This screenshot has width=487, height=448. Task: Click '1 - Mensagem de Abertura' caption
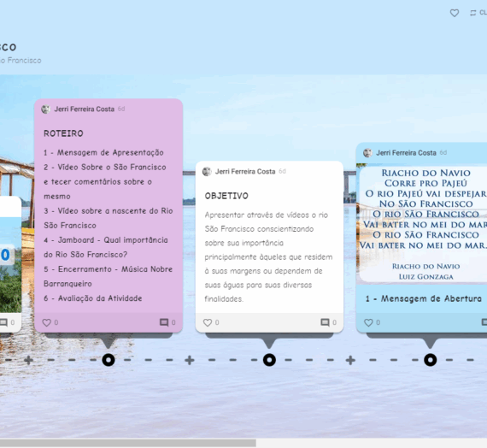(423, 298)
